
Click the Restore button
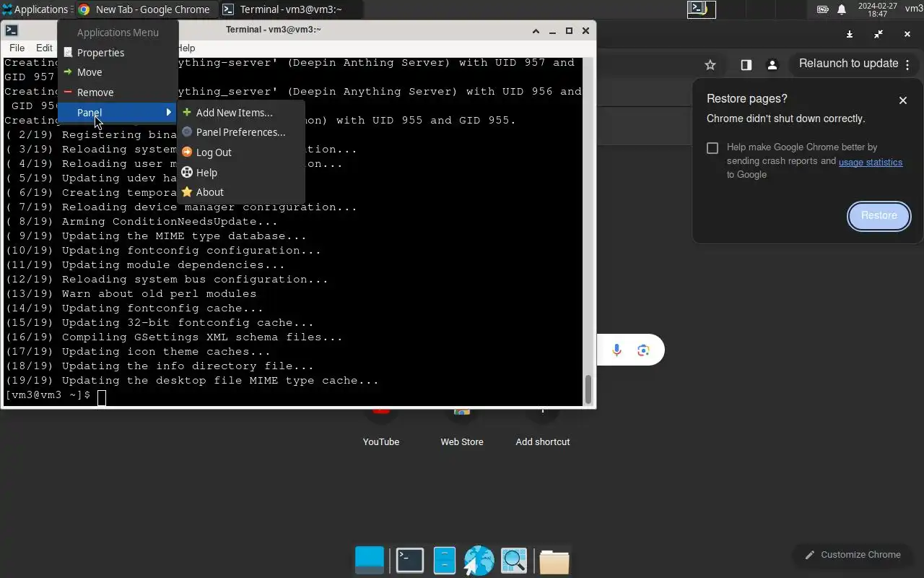pos(879,215)
